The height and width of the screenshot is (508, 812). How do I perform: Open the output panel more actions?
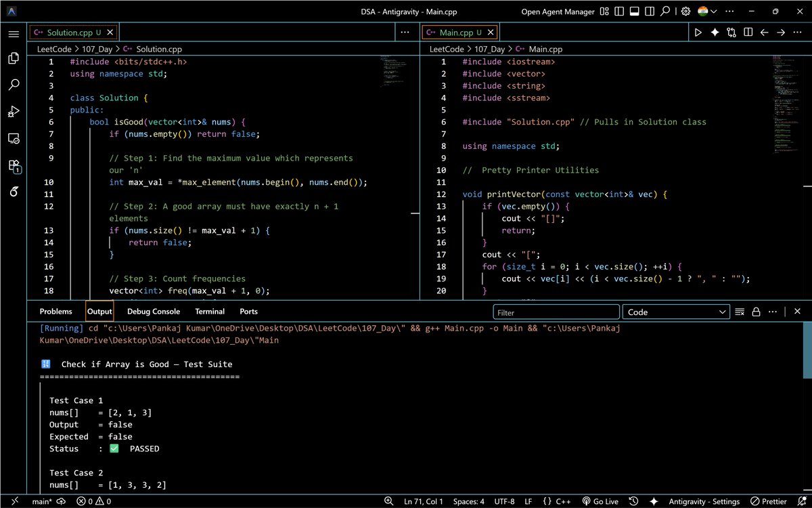(772, 312)
